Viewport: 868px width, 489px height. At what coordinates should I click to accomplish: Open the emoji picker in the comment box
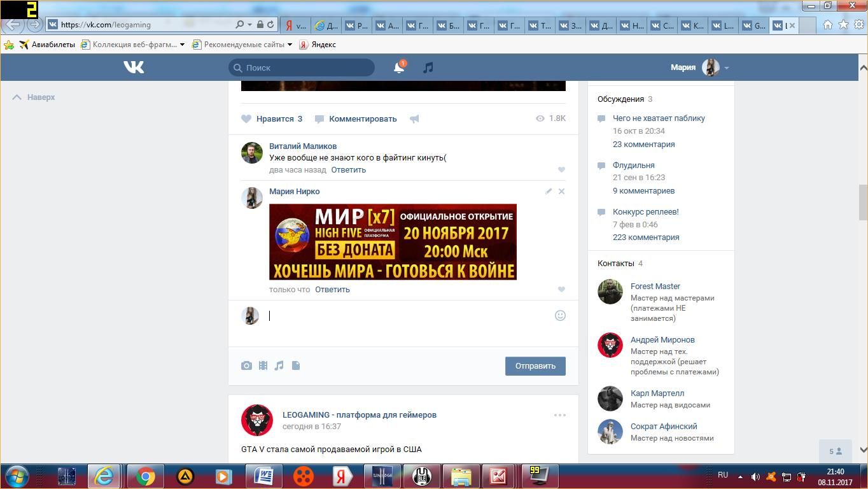pyautogui.click(x=560, y=315)
